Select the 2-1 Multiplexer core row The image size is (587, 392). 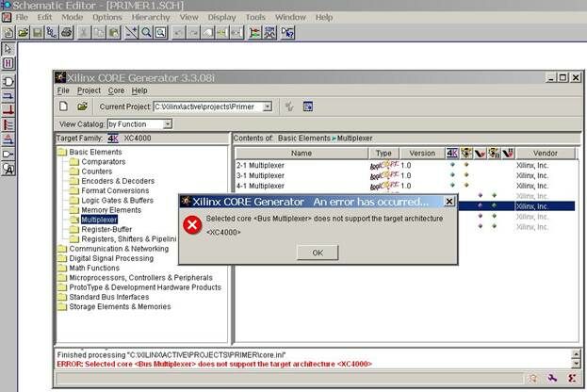pos(405,165)
